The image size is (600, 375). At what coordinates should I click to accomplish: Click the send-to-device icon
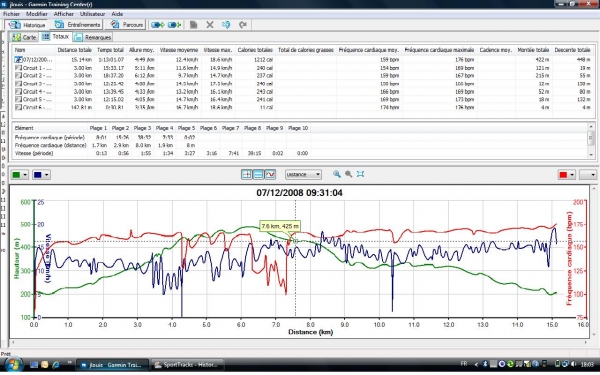[157, 25]
